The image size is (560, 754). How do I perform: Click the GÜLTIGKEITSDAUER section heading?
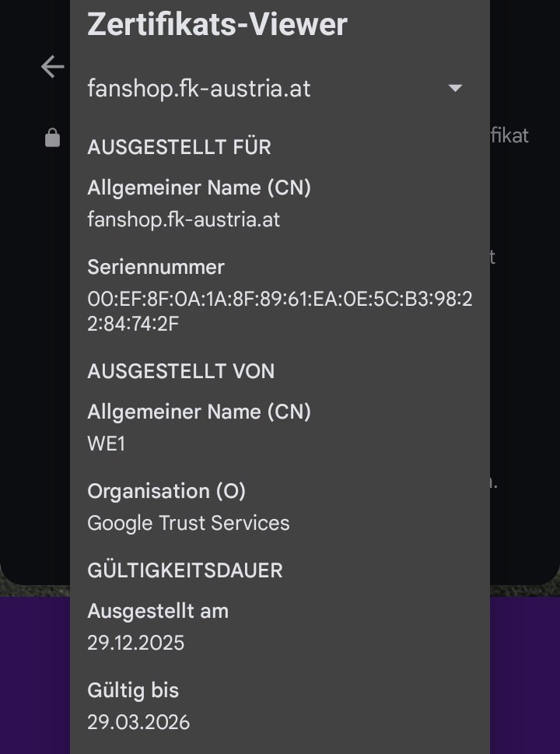pyautogui.click(x=184, y=570)
